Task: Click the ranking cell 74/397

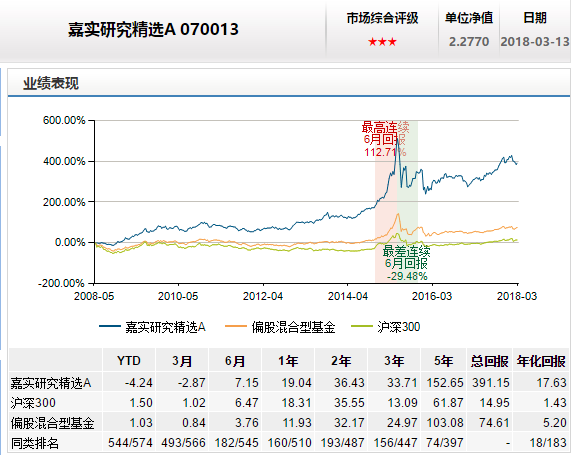Action: [445, 443]
